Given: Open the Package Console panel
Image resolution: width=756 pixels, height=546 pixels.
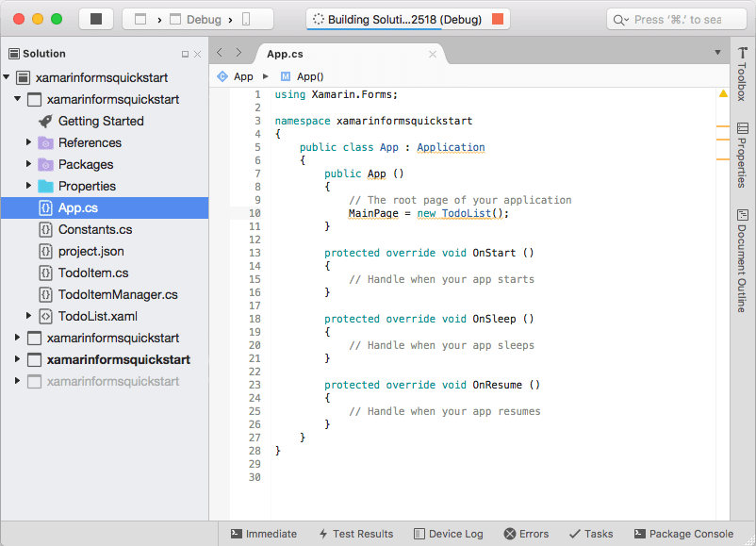Looking at the screenshot, I should pyautogui.click(x=683, y=533).
